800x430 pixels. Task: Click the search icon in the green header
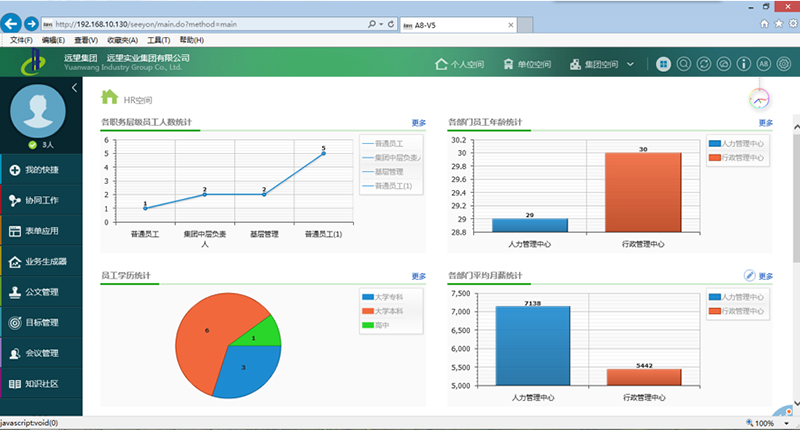[684, 64]
